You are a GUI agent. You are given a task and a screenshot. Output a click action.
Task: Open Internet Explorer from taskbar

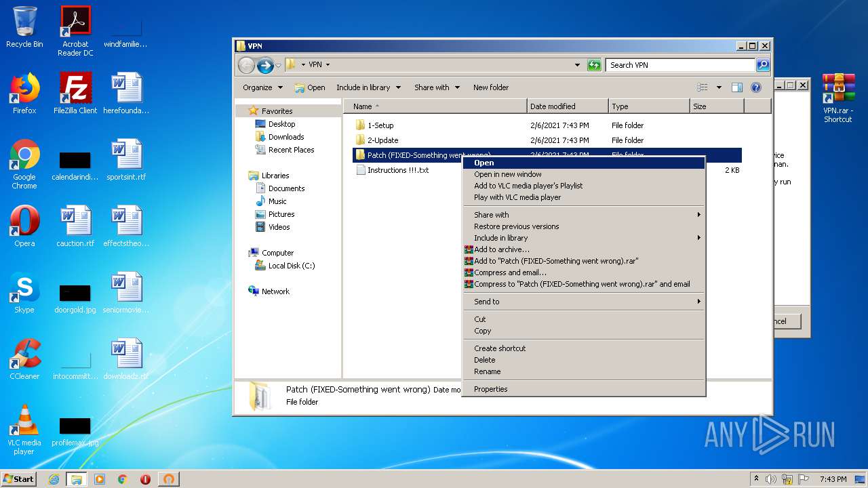click(54, 479)
